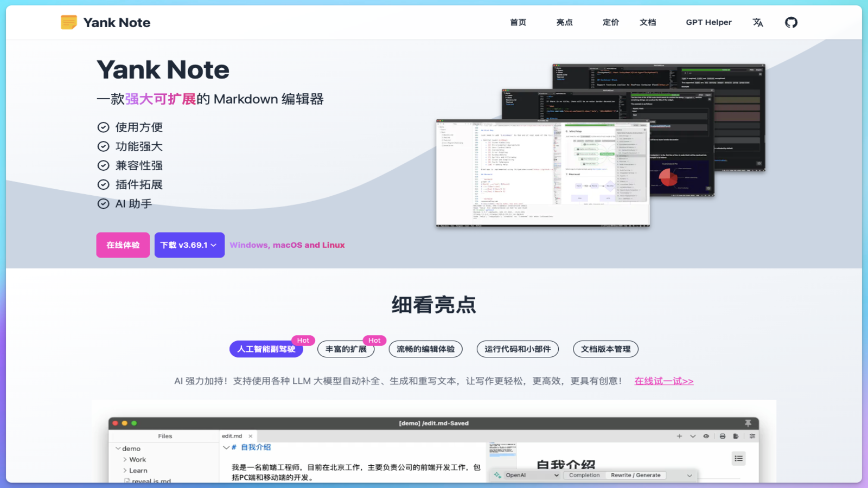This screenshot has width=868, height=488.
Task: Open GPT Helper navigation link
Action: point(709,22)
